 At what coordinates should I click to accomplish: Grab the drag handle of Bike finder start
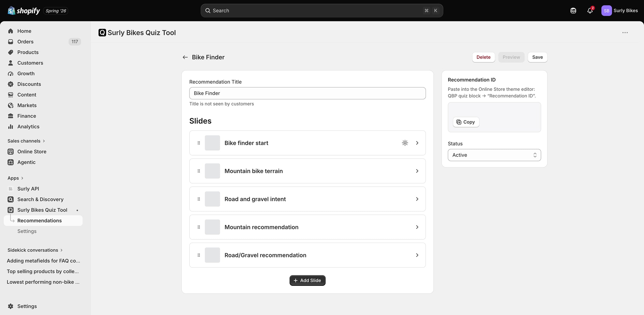[x=199, y=143]
